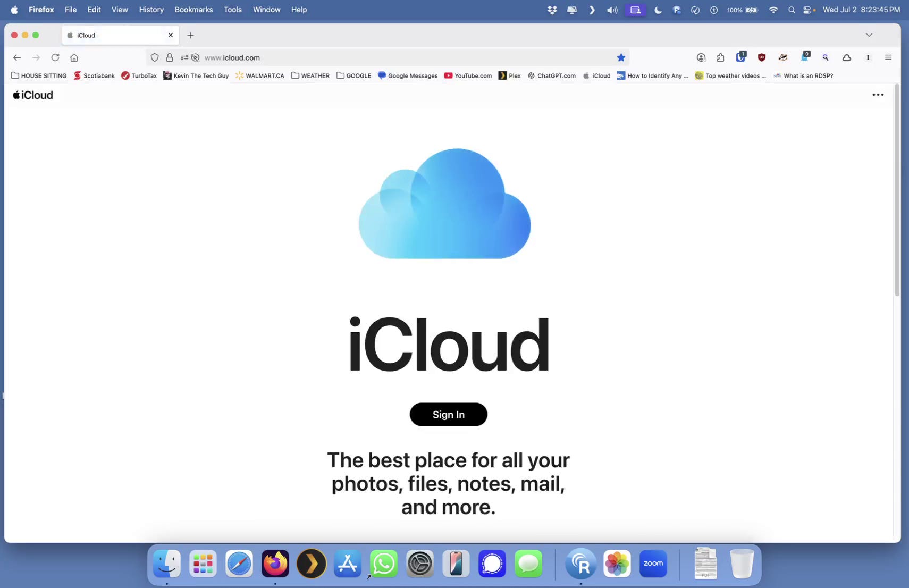Open Spotlight search in menu bar
This screenshot has width=909, height=588.
tap(792, 10)
